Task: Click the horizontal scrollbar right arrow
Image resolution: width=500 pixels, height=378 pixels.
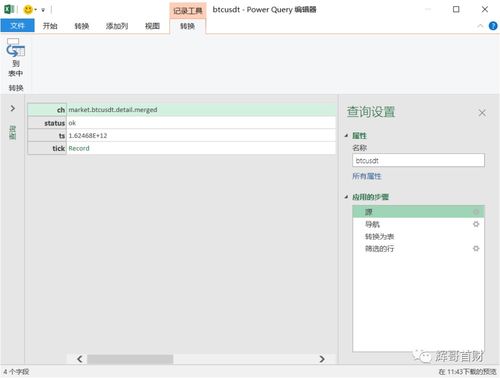Action: 322,359
